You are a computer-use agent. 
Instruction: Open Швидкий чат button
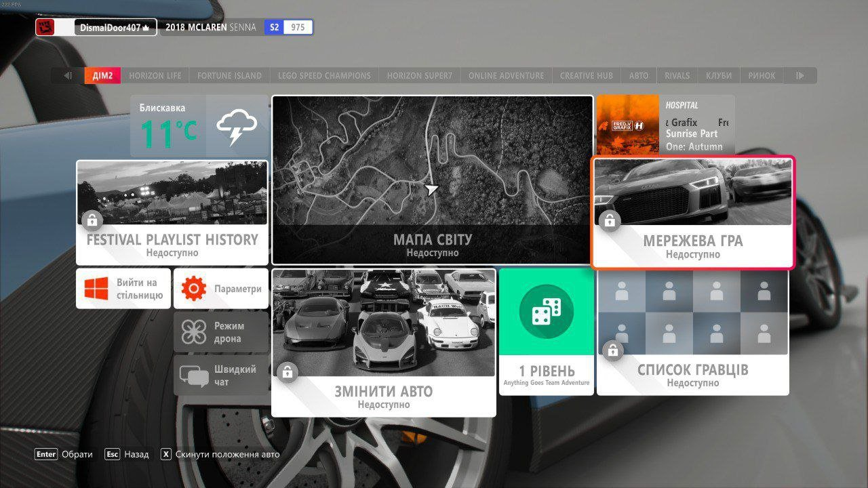(221, 375)
